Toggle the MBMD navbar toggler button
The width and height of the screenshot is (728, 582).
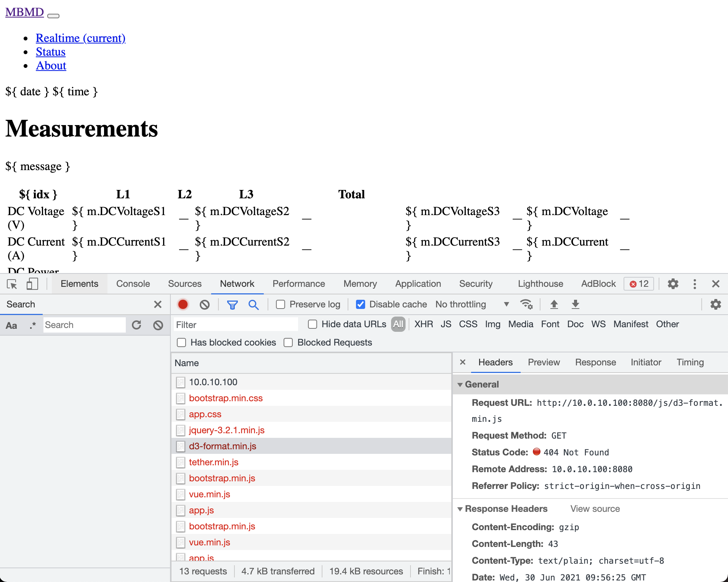pos(53,16)
